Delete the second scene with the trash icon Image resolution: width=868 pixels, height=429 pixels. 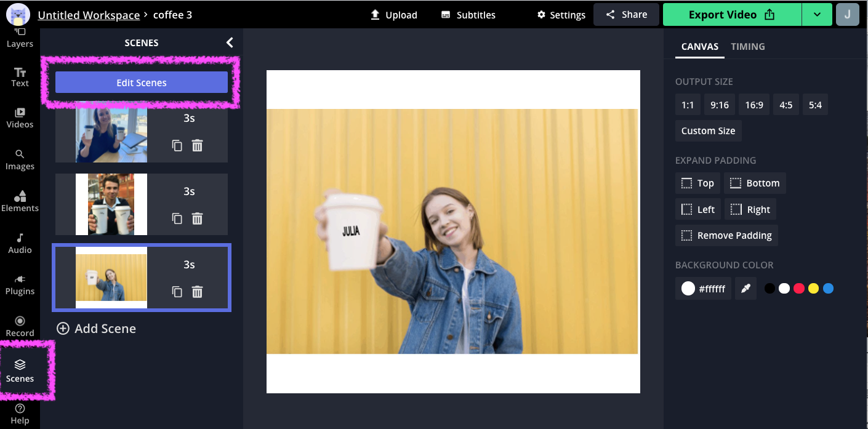(197, 219)
